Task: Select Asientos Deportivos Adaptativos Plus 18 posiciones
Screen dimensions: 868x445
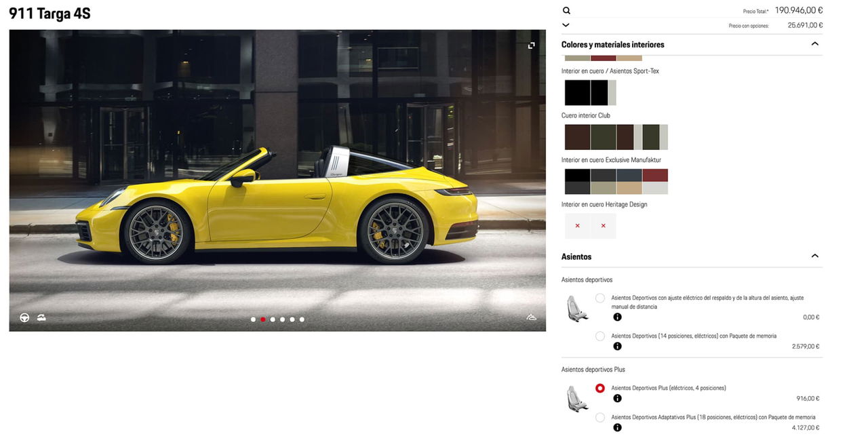Action: pos(600,417)
